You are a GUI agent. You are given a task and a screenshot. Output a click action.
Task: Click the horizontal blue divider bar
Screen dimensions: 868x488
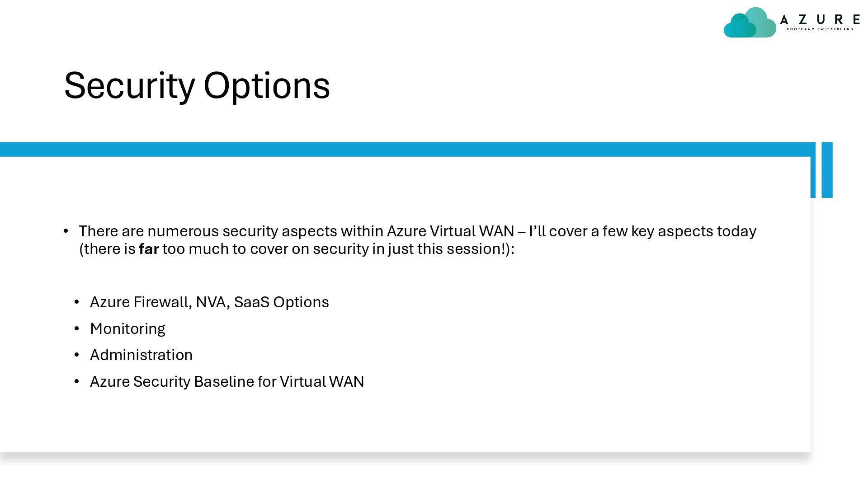[407, 150]
